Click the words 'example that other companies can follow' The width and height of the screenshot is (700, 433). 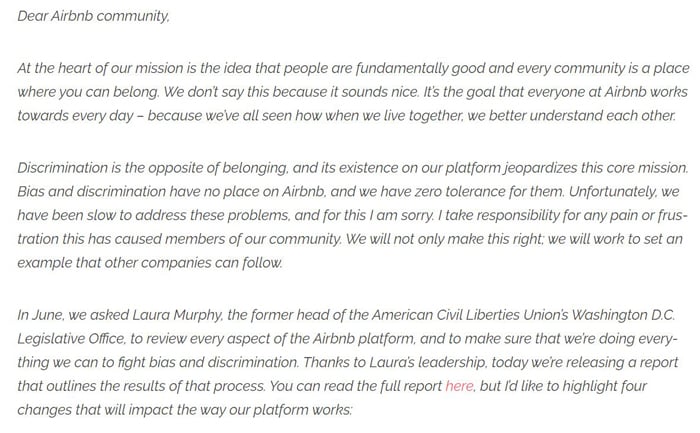[x=150, y=263]
